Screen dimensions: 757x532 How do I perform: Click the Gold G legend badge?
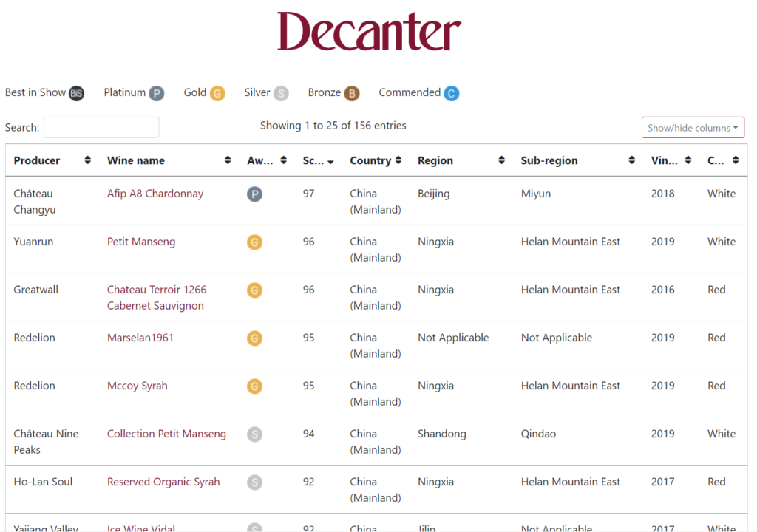pos(217,94)
